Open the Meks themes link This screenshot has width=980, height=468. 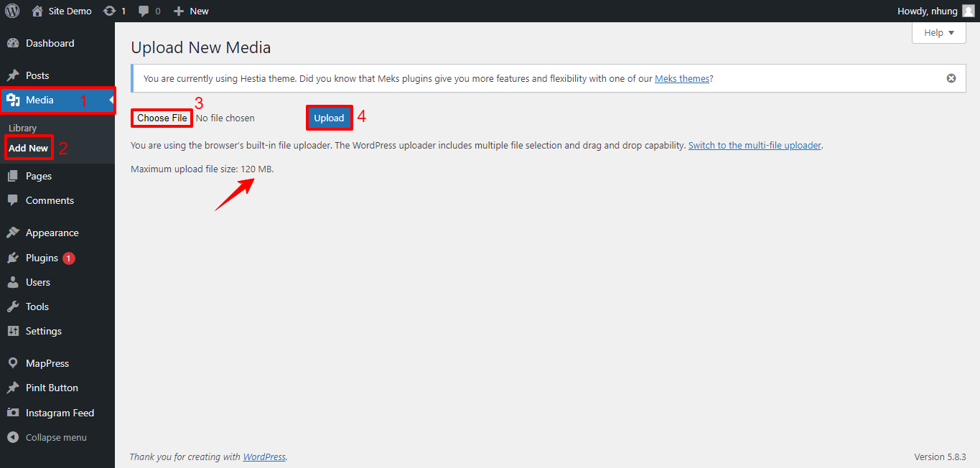681,78
